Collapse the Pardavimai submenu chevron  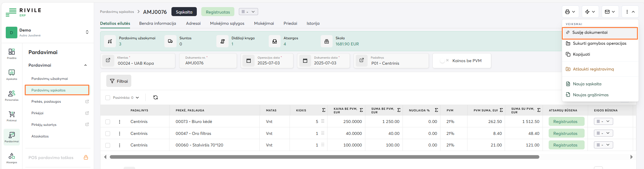85,65
